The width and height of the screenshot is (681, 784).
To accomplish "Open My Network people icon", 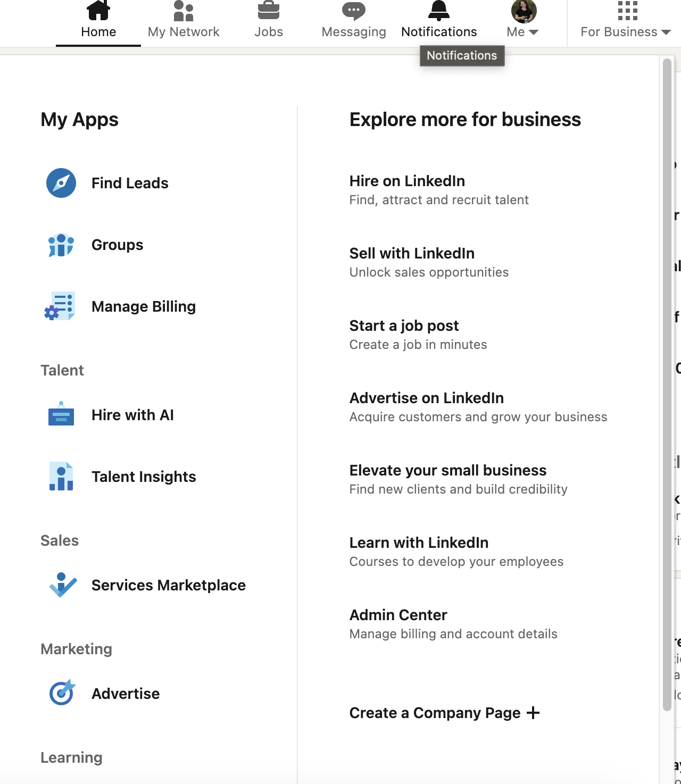I will pos(184,10).
